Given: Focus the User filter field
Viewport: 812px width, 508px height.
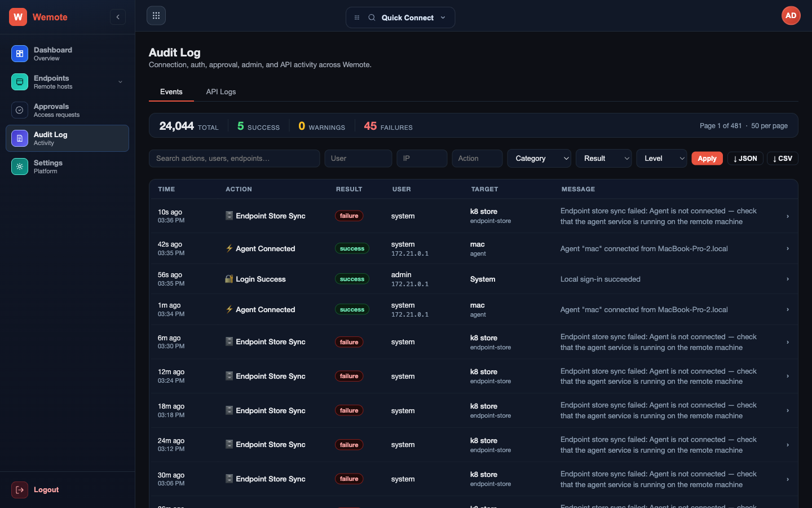Looking at the screenshot, I should pyautogui.click(x=358, y=159).
